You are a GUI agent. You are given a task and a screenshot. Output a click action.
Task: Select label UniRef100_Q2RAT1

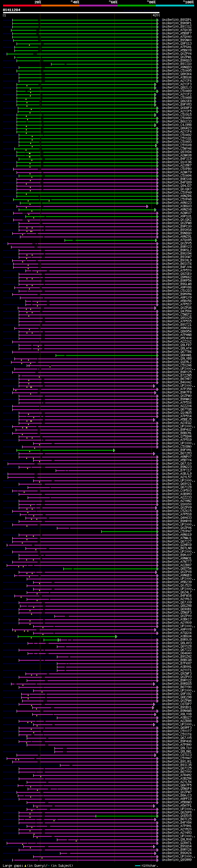(x=176, y=843)
